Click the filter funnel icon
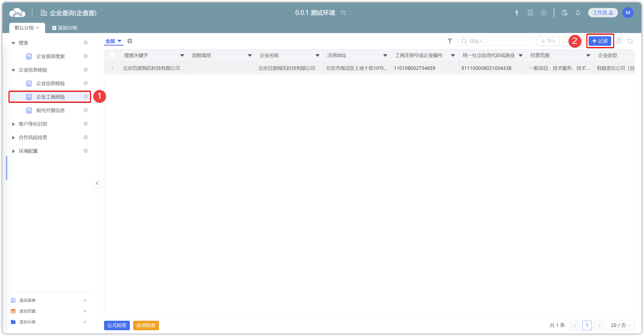 [x=450, y=41]
